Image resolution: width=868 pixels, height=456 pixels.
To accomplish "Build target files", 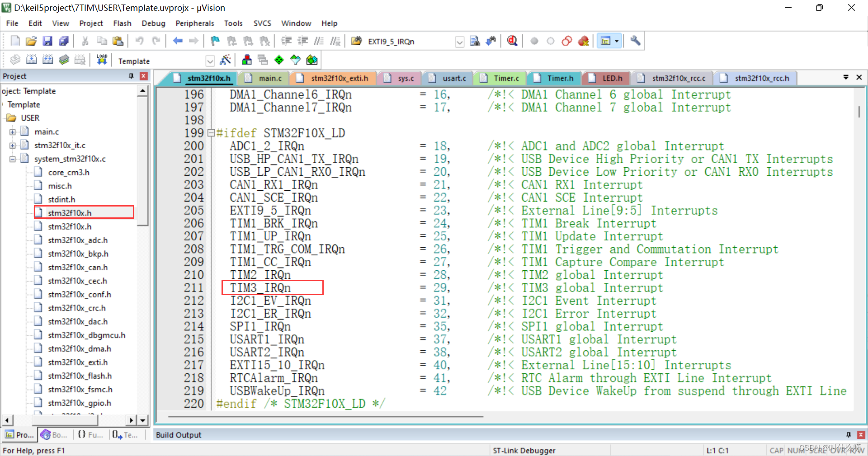I will point(31,60).
